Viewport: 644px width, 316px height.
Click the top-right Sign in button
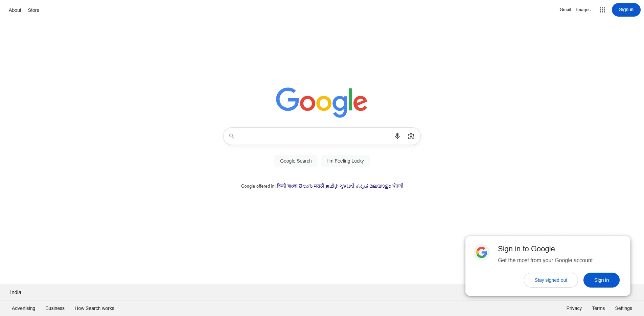pos(626,10)
